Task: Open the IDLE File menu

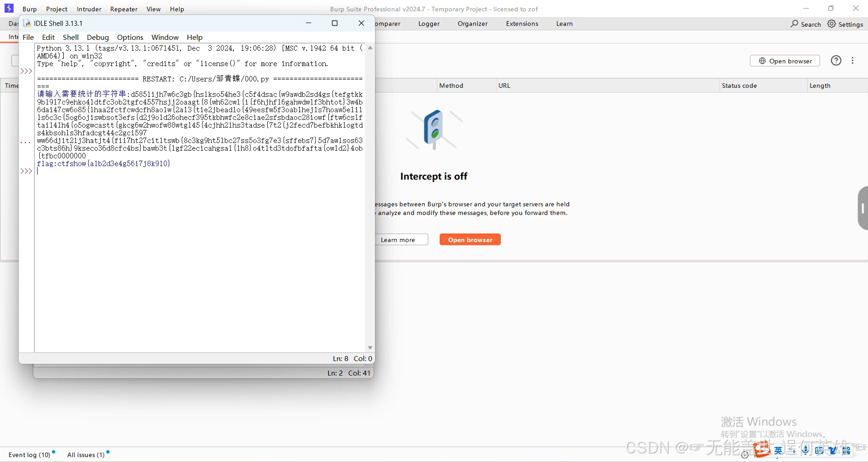Action: [x=28, y=37]
